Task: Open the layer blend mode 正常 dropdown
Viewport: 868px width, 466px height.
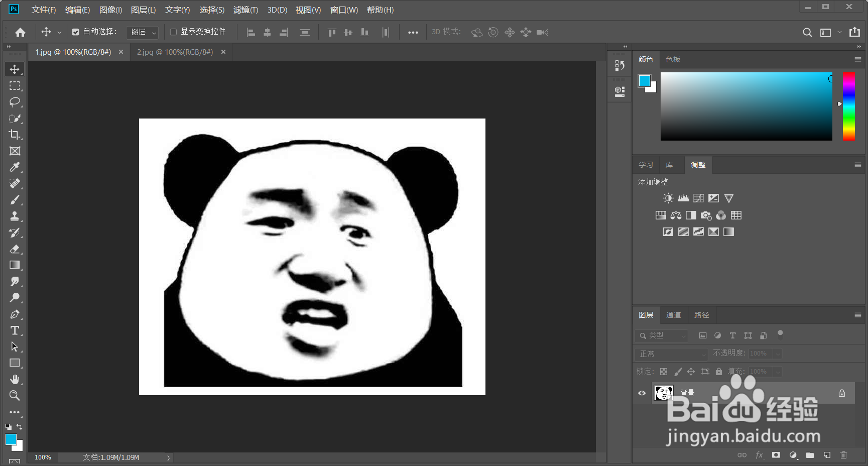Action: tap(671, 354)
